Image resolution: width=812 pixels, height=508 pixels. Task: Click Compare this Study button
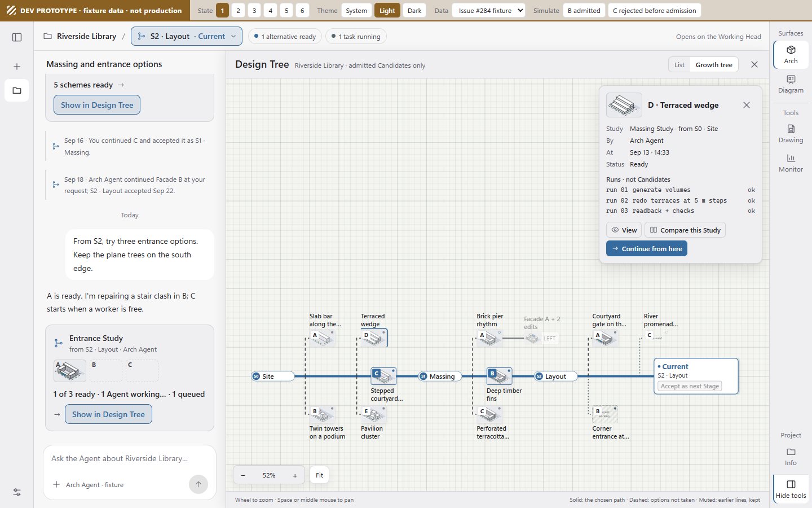pos(685,230)
